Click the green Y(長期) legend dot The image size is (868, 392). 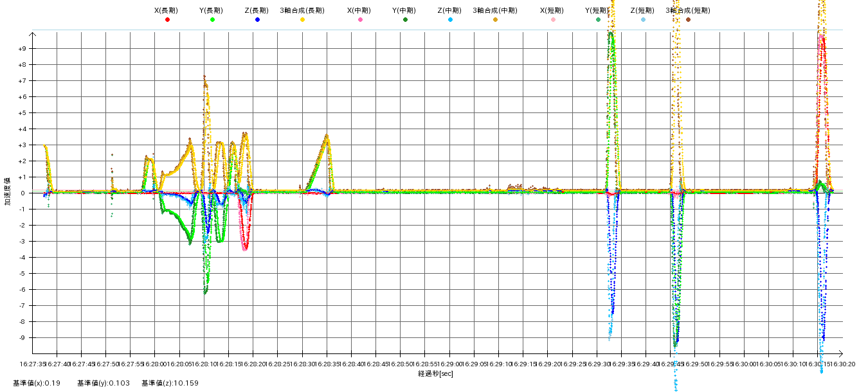point(212,20)
